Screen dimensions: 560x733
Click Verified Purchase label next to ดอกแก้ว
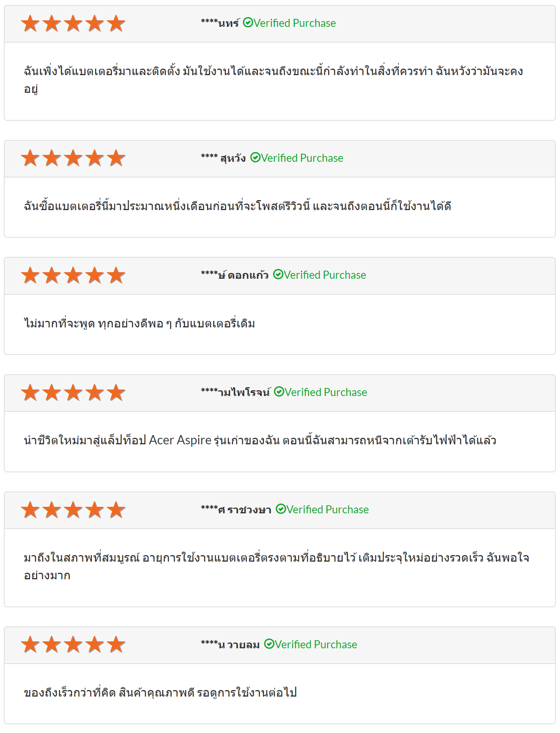pos(325,275)
